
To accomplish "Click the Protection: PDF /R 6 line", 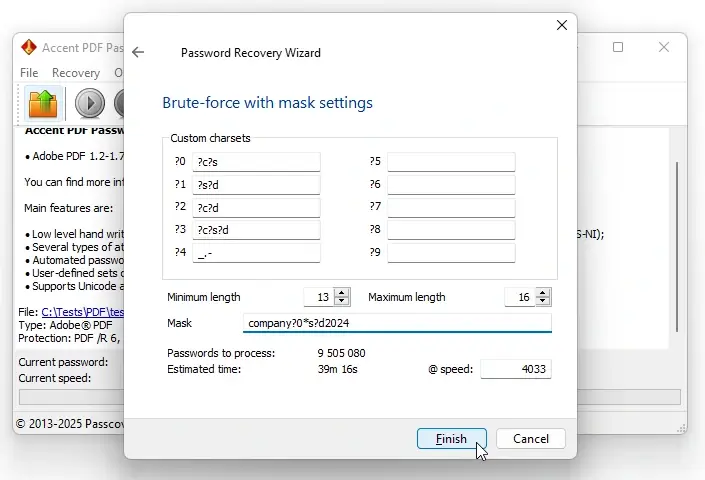I will 69,338.
